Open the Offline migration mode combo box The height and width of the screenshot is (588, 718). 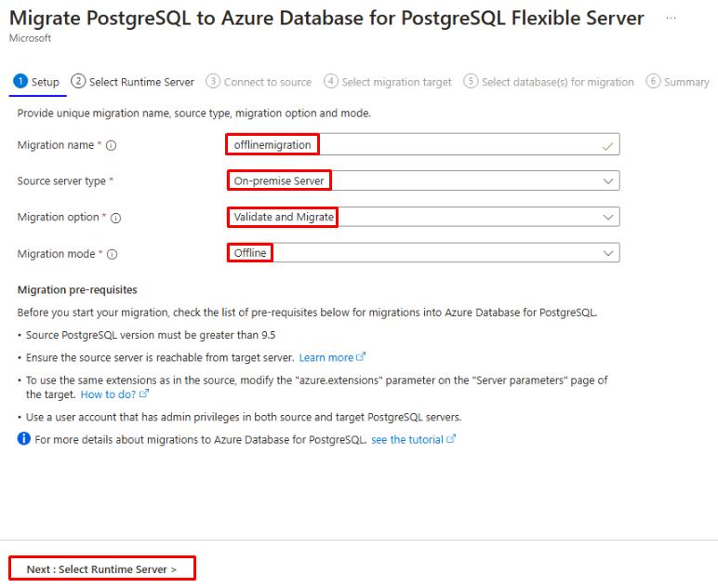point(423,253)
